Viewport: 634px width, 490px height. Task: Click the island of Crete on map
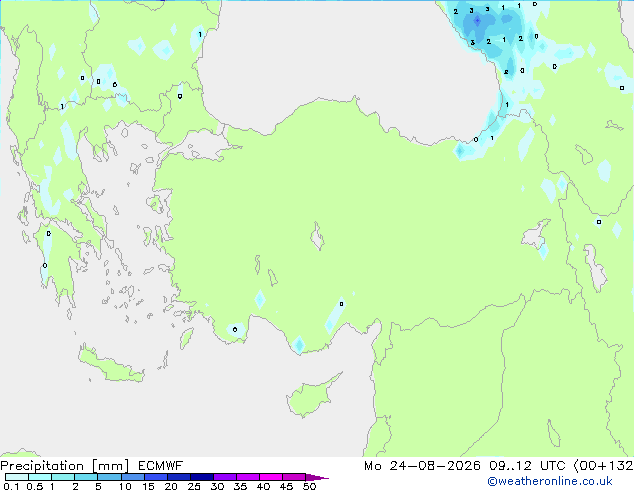click(111, 365)
